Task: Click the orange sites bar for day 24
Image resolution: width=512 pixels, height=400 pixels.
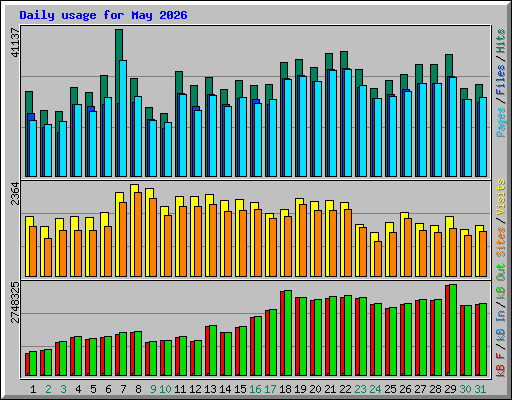Action: pyautogui.click(x=378, y=259)
